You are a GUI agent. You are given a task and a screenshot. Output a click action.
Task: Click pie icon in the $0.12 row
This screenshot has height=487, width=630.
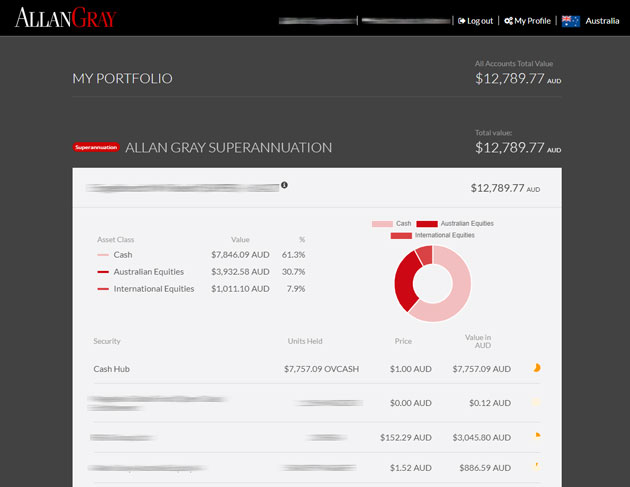click(537, 403)
